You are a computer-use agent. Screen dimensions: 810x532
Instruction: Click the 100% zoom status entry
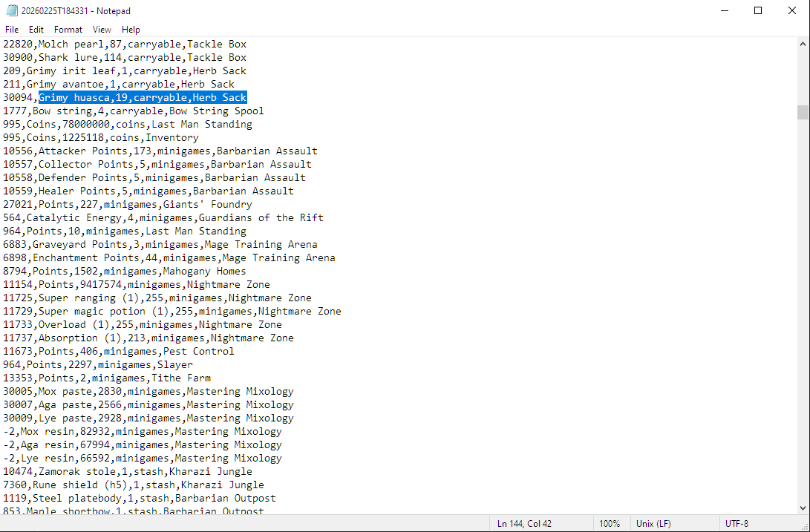click(x=610, y=524)
